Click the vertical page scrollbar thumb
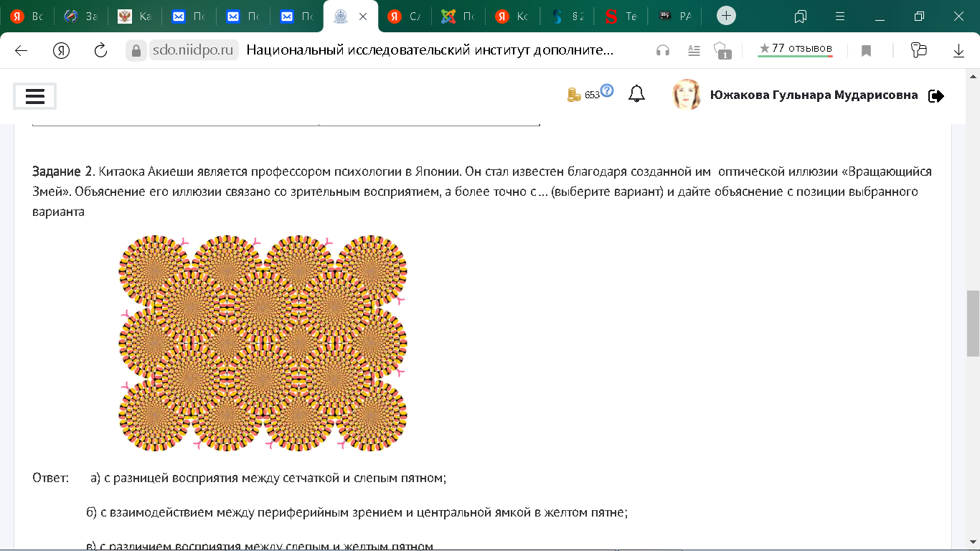The height and width of the screenshot is (551, 980). pyautogui.click(x=973, y=324)
